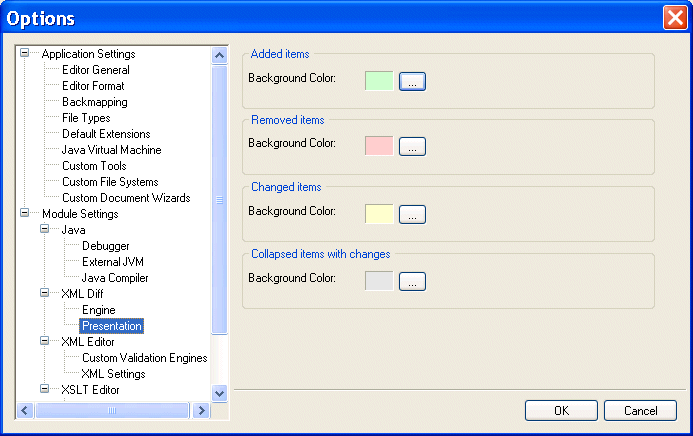The height and width of the screenshot is (436, 693).
Task: Click the pink Removed items color swatch
Action: click(x=380, y=147)
